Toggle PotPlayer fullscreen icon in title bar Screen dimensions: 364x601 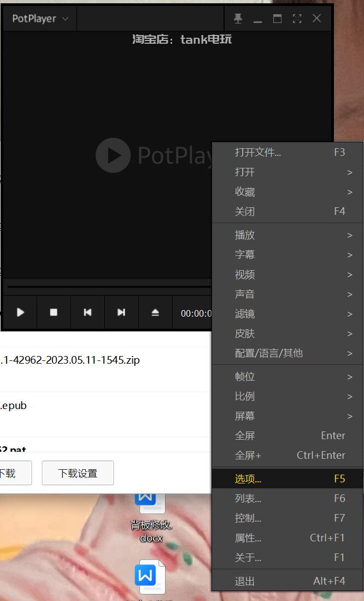pyautogui.click(x=297, y=19)
